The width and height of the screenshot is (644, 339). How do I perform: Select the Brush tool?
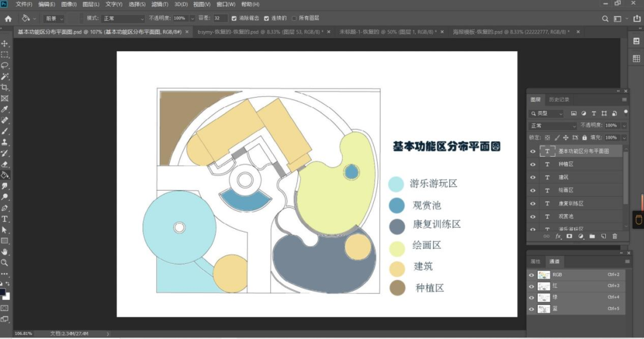[x=5, y=131]
